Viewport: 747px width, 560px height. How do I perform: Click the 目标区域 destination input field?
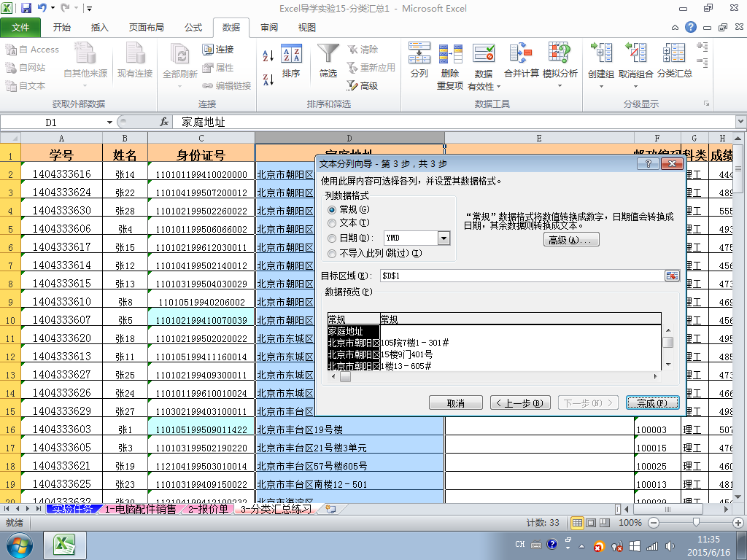tap(522, 276)
